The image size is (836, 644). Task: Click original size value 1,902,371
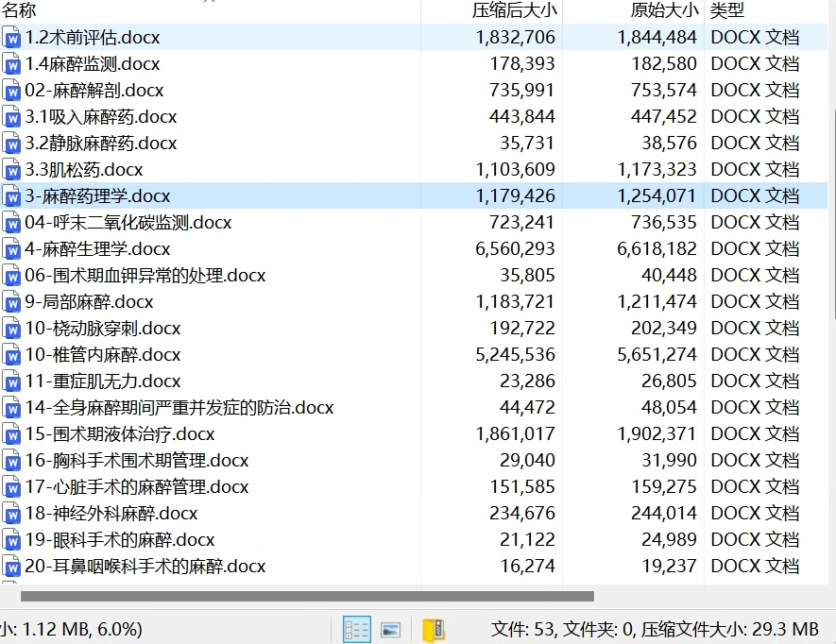657,434
